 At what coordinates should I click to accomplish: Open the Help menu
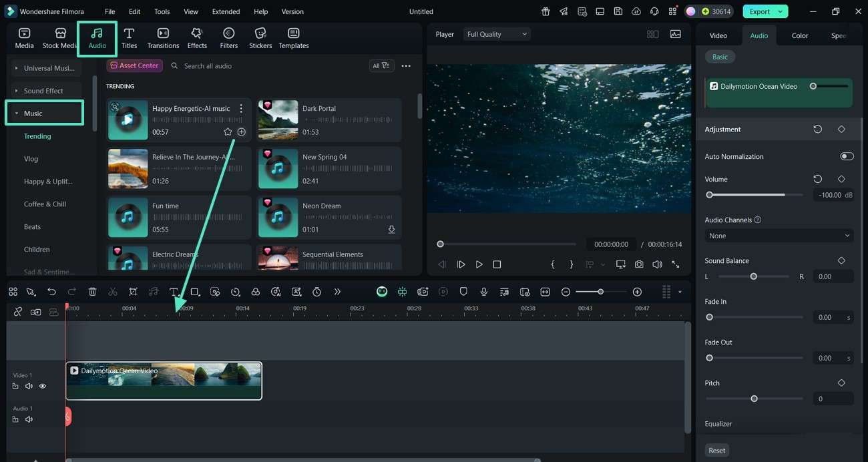tap(261, 11)
